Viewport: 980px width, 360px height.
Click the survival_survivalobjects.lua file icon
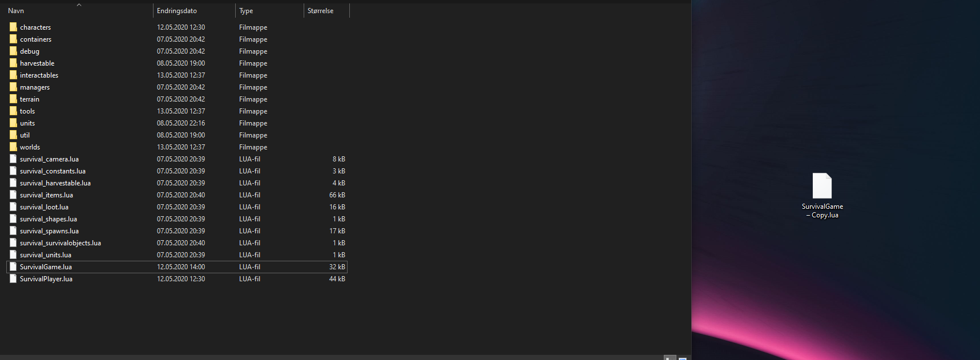[13, 242]
